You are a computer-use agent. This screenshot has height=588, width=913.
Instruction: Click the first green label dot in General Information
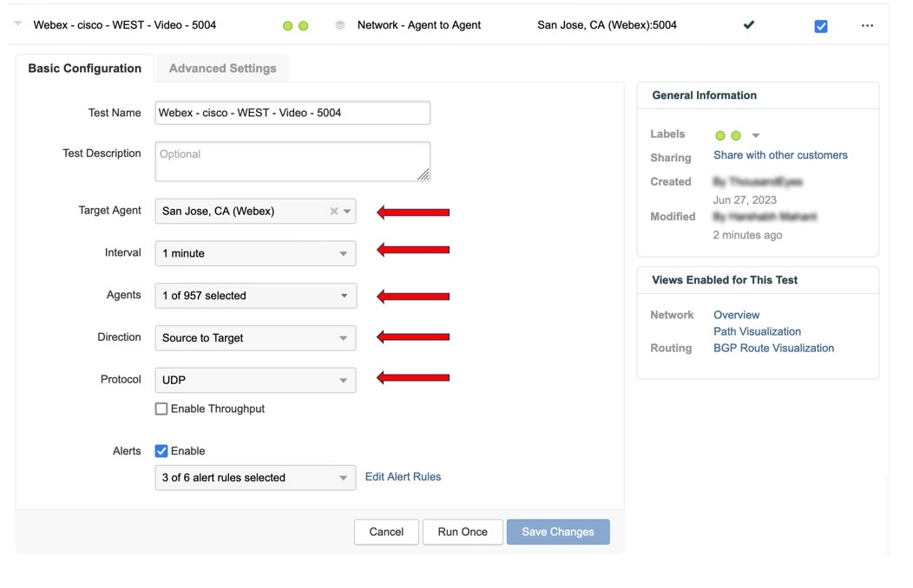(x=720, y=135)
